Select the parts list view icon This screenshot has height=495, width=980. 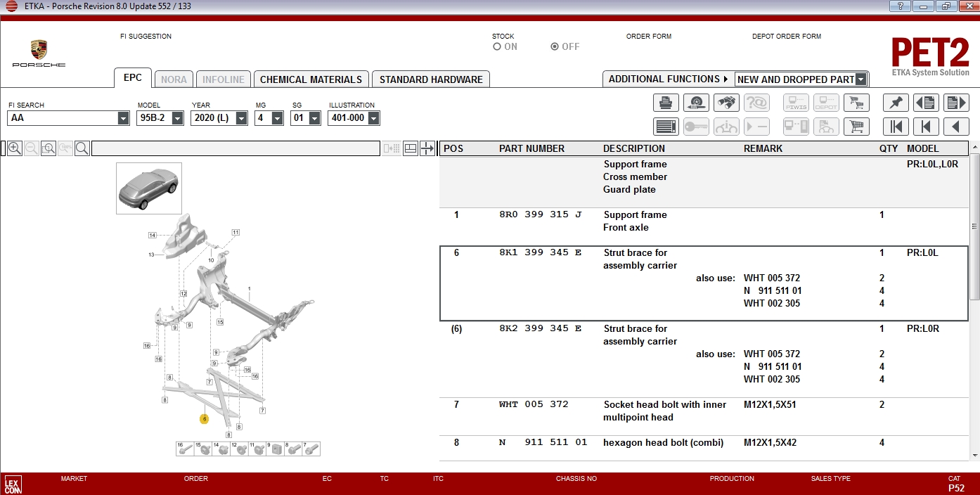(666, 126)
